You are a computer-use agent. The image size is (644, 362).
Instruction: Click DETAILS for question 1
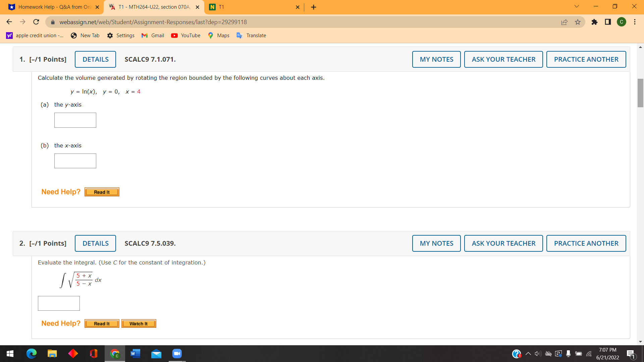tap(95, 59)
